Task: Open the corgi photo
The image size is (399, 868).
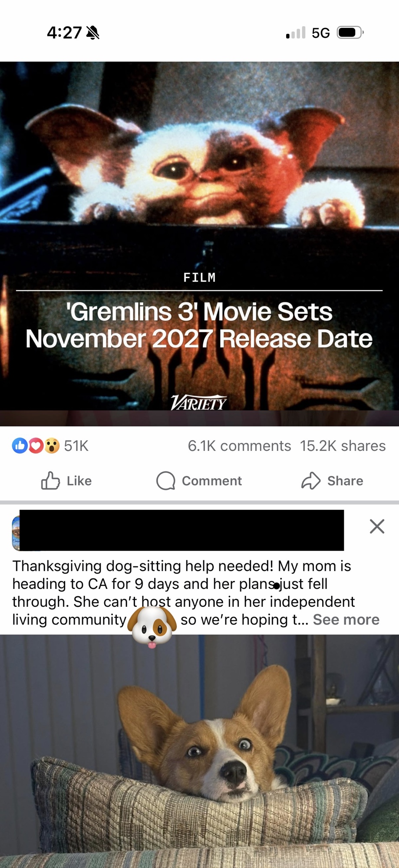Action: point(199,751)
